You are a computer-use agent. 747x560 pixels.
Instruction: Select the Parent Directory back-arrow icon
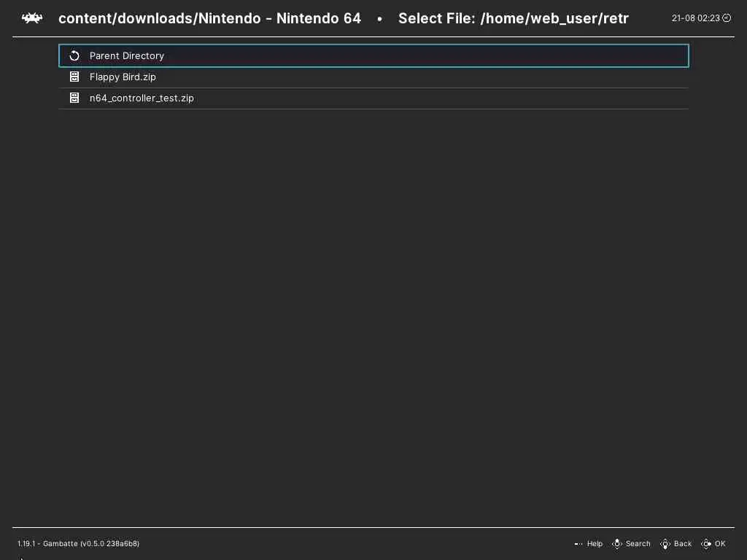tap(74, 55)
